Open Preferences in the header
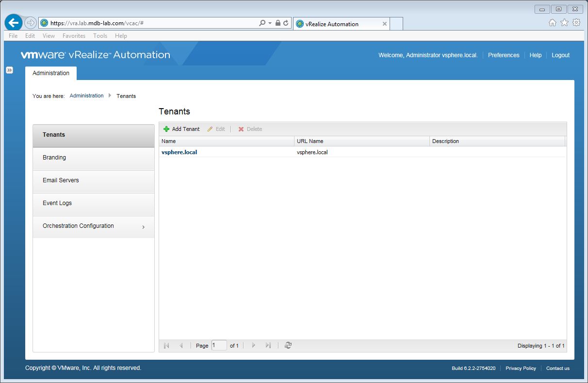Screen dimensions: 588x383 (x=504, y=55)
